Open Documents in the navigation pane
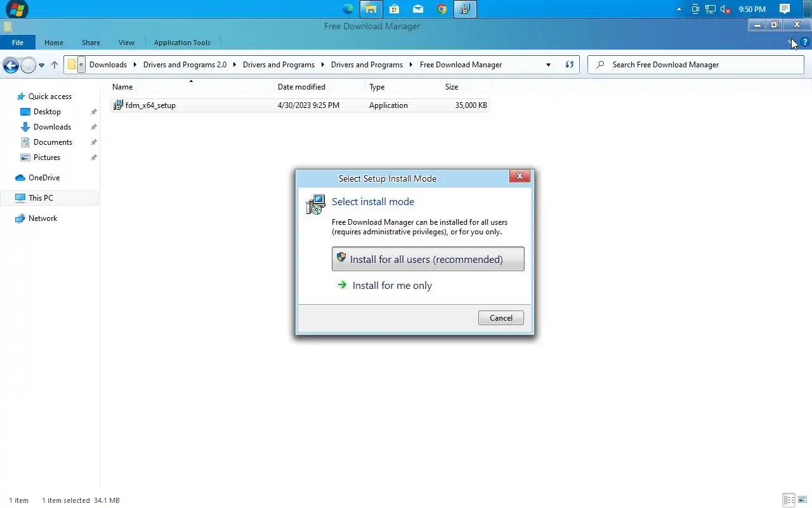The height and width of the screenshot is (508, 812). 53,142
